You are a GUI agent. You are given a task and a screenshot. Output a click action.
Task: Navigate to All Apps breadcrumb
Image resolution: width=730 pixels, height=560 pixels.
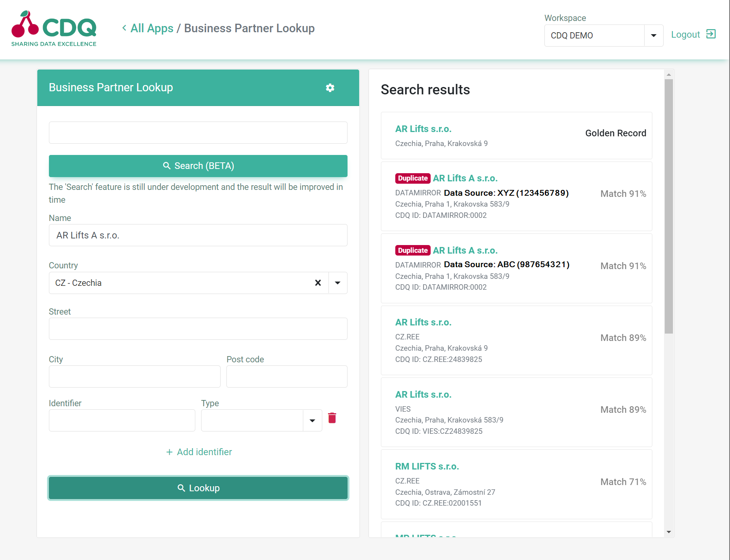(152, 28)
